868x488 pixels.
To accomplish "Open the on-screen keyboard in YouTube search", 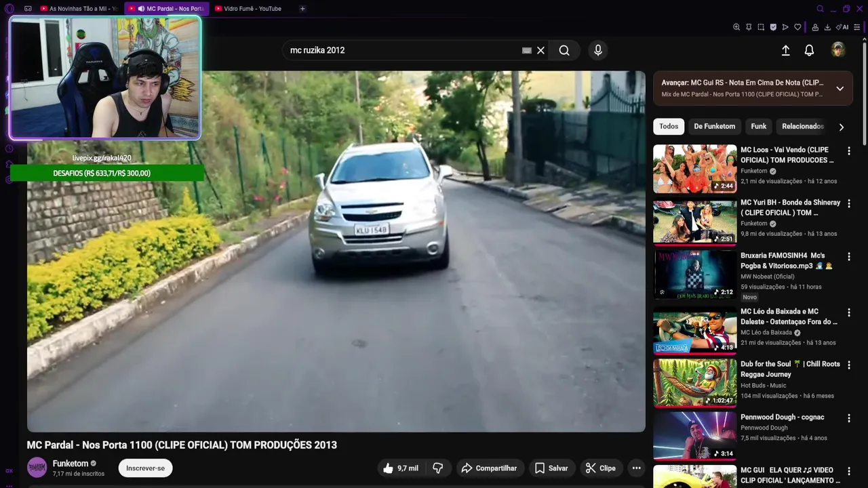I will click(526, 50).
